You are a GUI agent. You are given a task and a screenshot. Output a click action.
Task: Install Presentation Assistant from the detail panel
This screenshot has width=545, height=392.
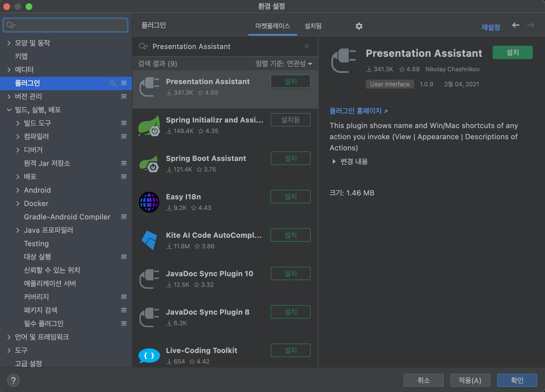pyautogui.click(x=512, y=52)
